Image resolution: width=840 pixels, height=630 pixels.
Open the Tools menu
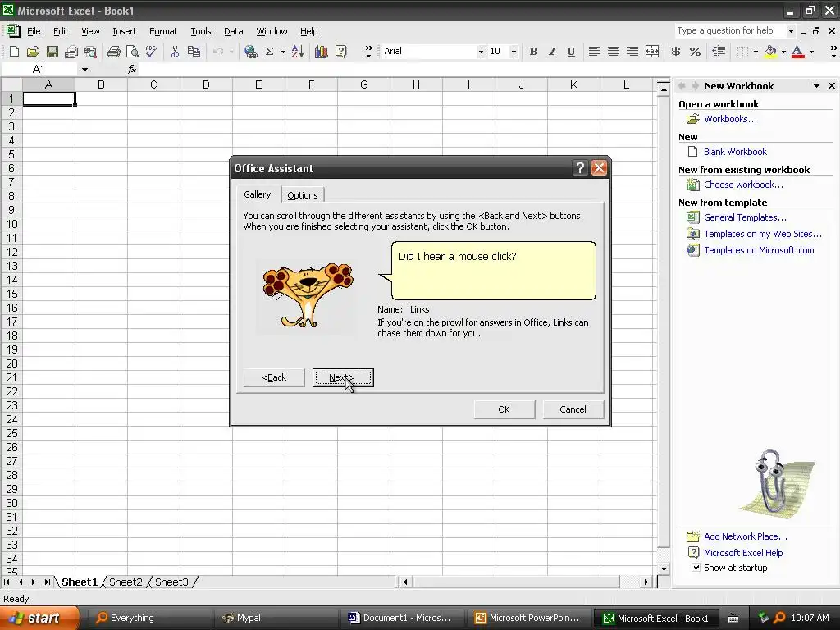click(x=201, y=31)
